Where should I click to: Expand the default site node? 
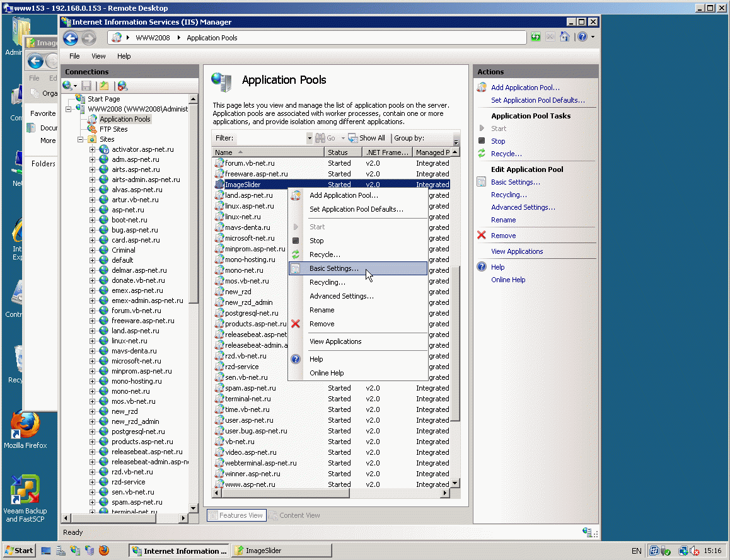[92, 260]
